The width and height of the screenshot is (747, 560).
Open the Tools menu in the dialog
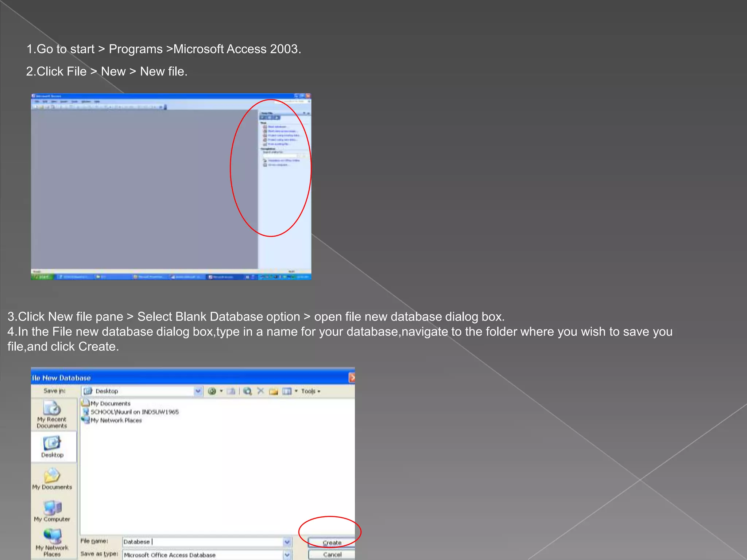click(310, 391)
